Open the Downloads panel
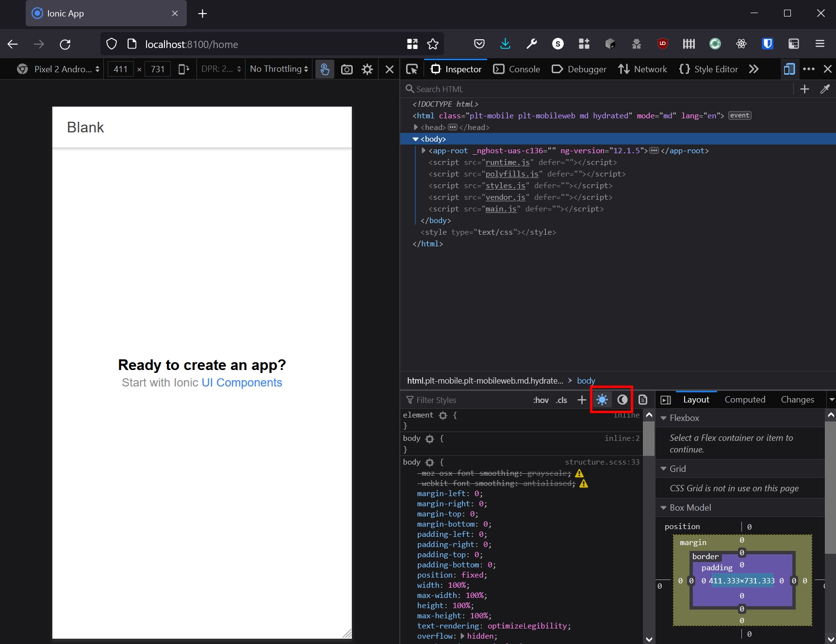 [x=505, y=44]
